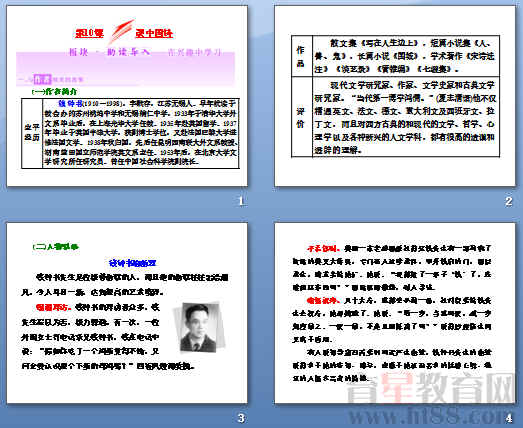
Task: Click the red 第10课 title text on slide 1
Action: click(x=89, y=33)
